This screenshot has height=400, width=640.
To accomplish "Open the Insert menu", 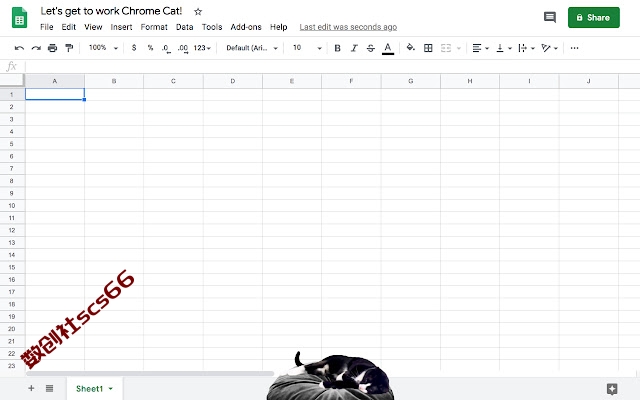I will click(121, 27).
